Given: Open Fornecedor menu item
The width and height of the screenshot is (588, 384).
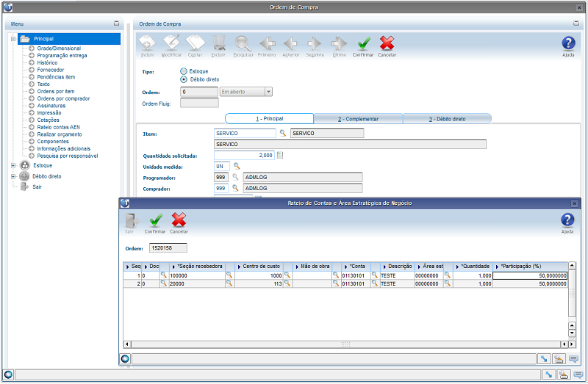Looking at the screenshot, I should coord(50,70).
